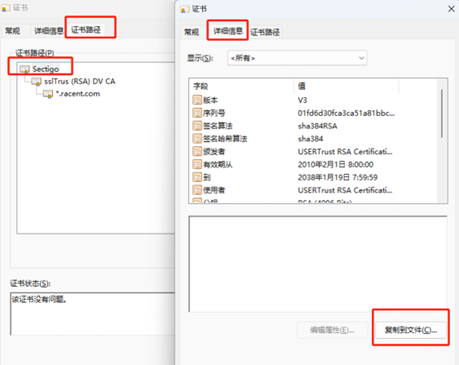Switch to 证书路径 tab in front window
Screen dimensions: 459x365
(x=265, y=32)
